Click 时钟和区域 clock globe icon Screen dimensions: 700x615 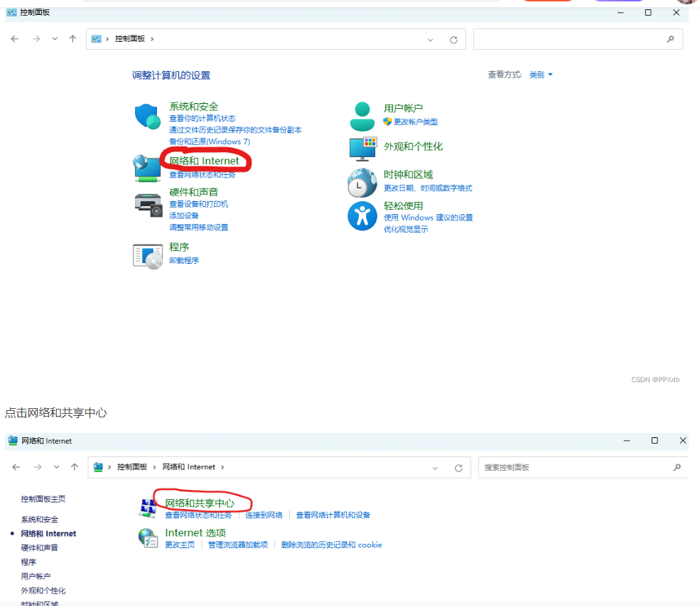click(362, 183)
